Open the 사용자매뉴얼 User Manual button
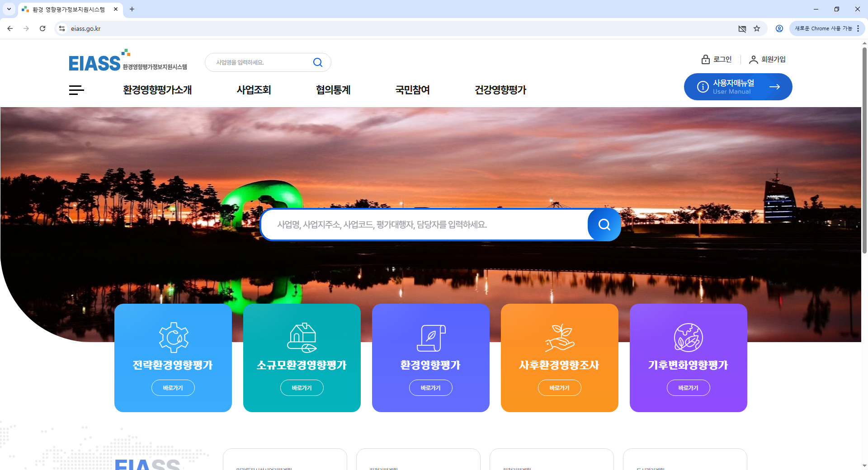This screenshot has width=868, height=470. 738,87
